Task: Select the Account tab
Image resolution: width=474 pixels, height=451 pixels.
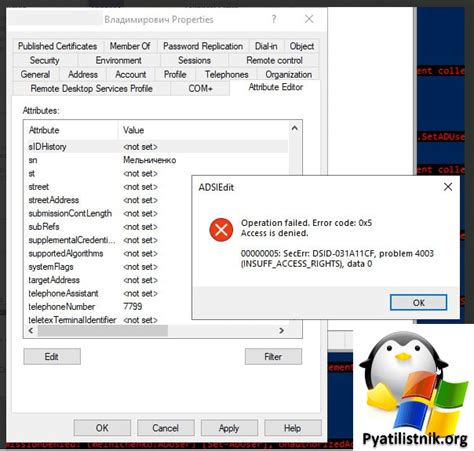Action: tap(130, 74)
